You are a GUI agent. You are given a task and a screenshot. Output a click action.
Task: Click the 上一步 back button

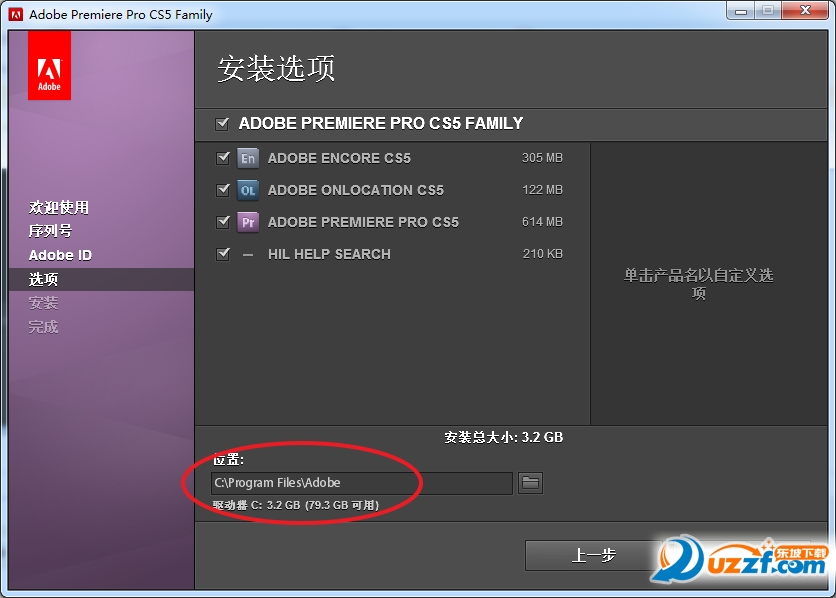coord(593,555)
